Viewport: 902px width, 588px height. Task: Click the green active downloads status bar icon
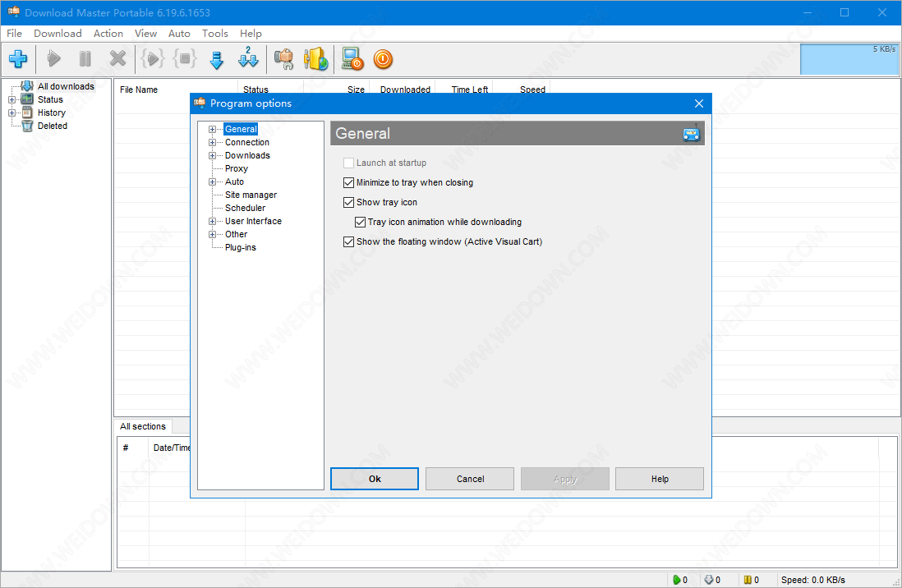677,580
